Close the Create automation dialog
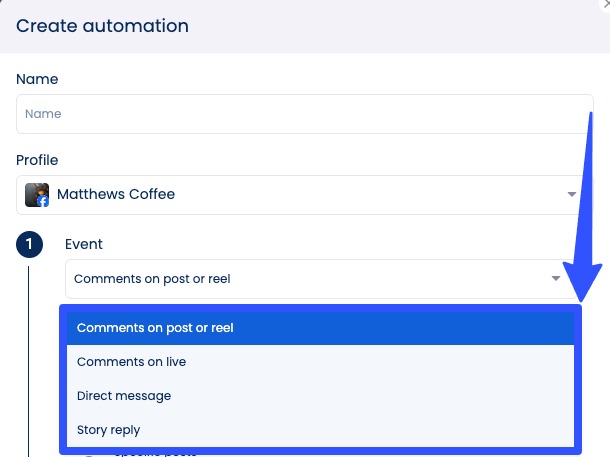Image resolution: width=610 pixels, height=457 pixels. 603,4
